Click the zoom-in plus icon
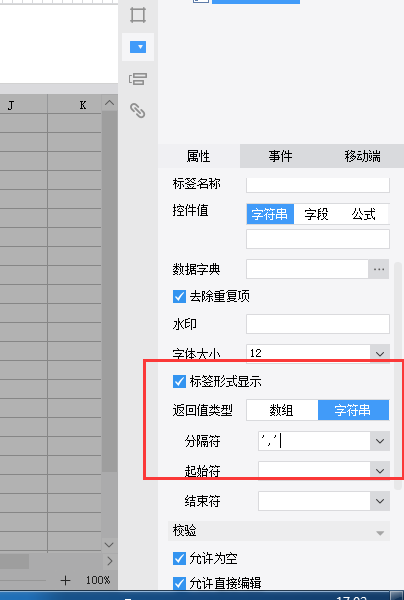 pyautogui.click(x=65, y=580)
